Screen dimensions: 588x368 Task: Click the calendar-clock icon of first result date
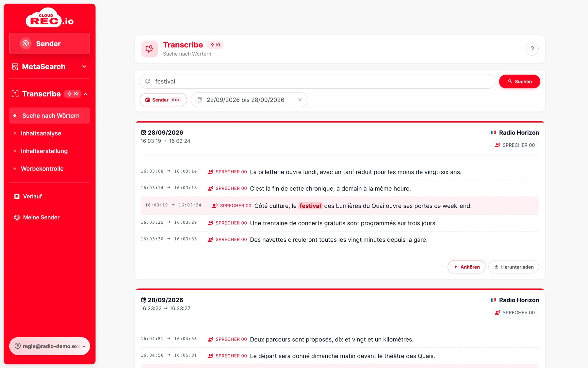[143, 132]
